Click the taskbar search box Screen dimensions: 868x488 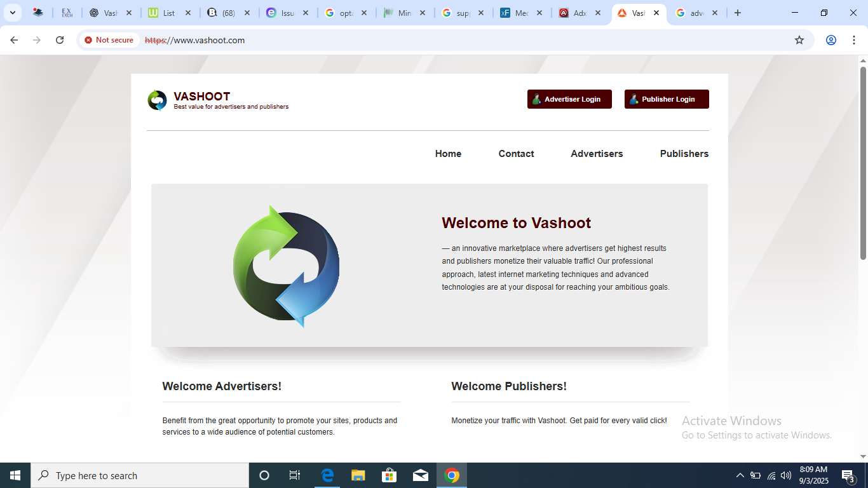tap(140, 475)
